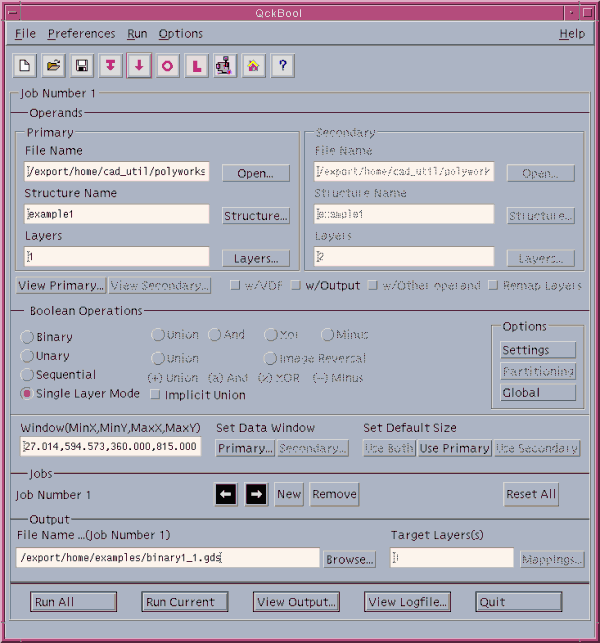Click the Primary Layers... button
Screen dimensions: 600x643
(256, 258)
